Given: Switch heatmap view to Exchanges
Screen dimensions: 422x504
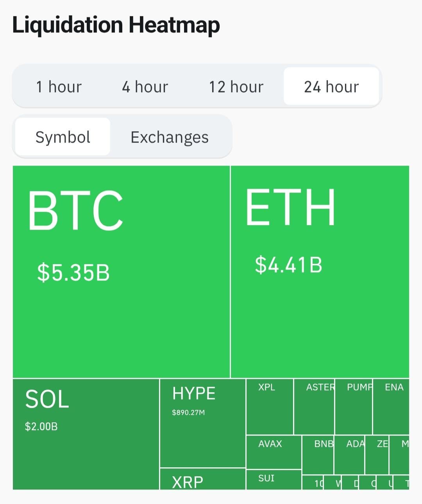Looking at the screenshot, I should coord(170,137).
